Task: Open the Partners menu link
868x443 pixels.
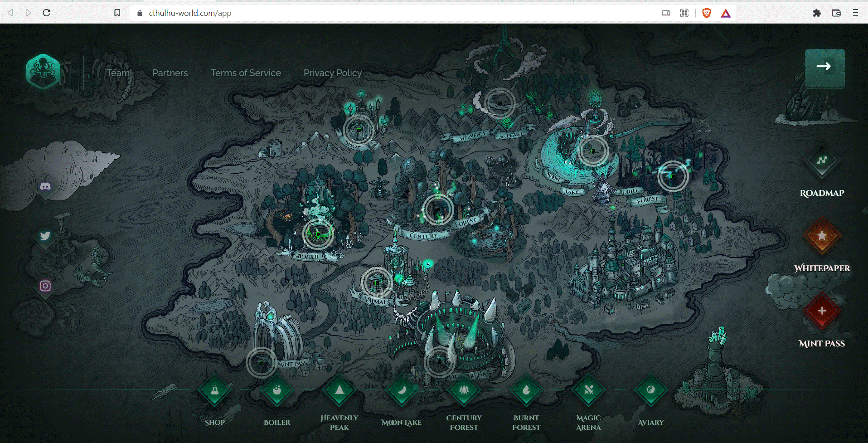Action: [x=170, y=73]
